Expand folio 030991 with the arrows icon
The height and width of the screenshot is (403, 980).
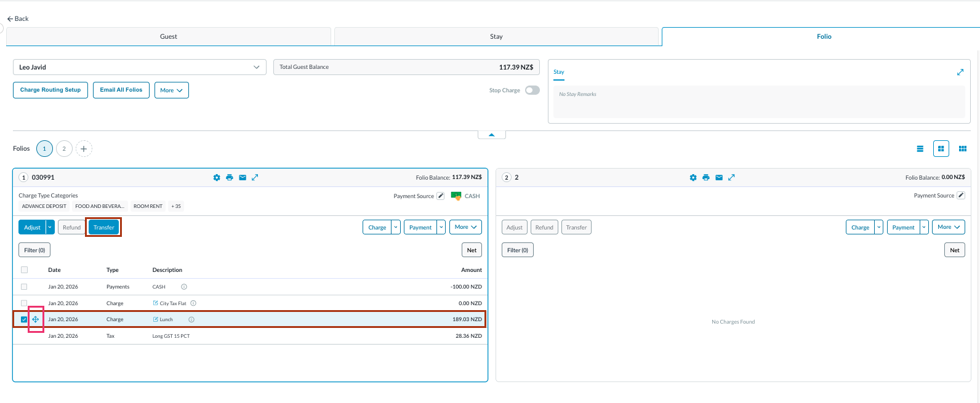click(x=255, y=178)
